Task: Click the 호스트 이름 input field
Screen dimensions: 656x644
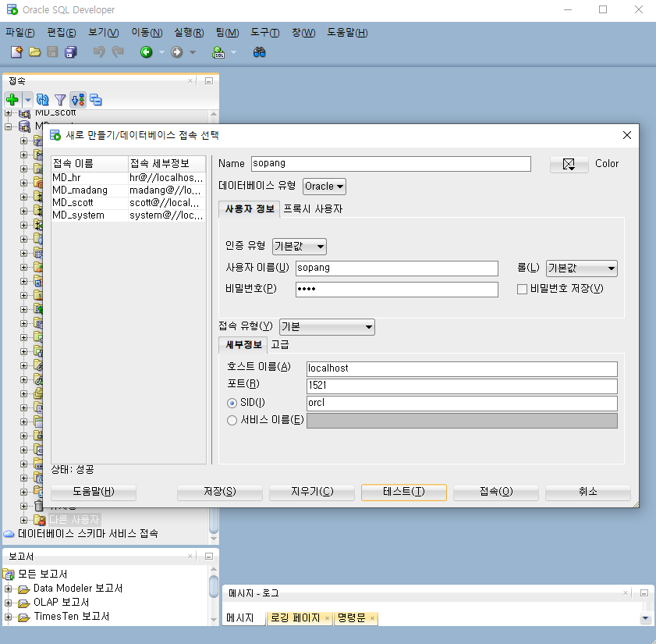Action: click(462, 369)
